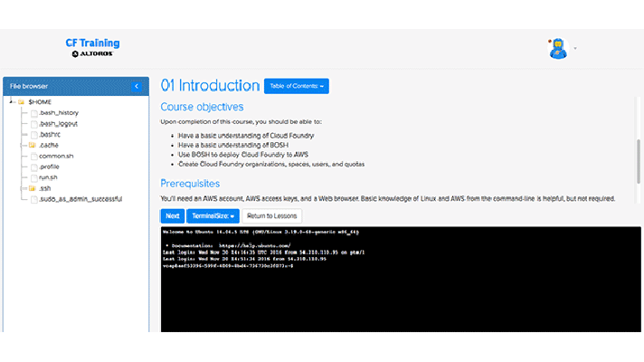This screenshot has width=644, height=362.
Task: Open the .profile file
Action: tap(49, 167)
